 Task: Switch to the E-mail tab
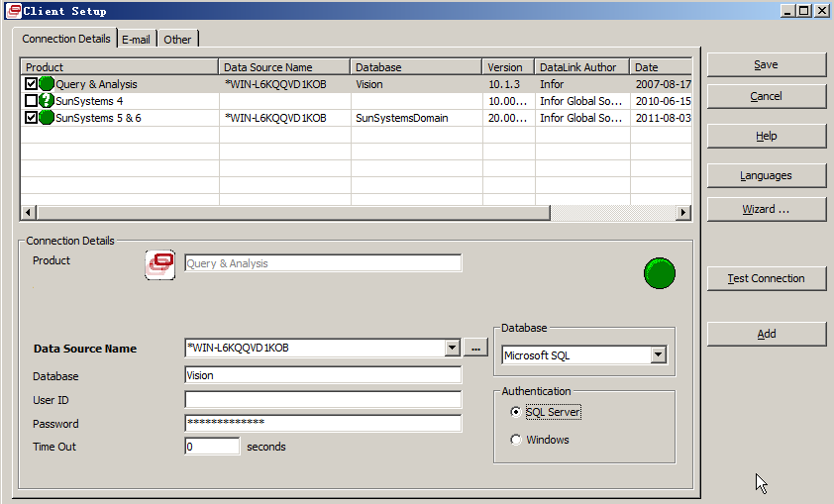point(137,39)
